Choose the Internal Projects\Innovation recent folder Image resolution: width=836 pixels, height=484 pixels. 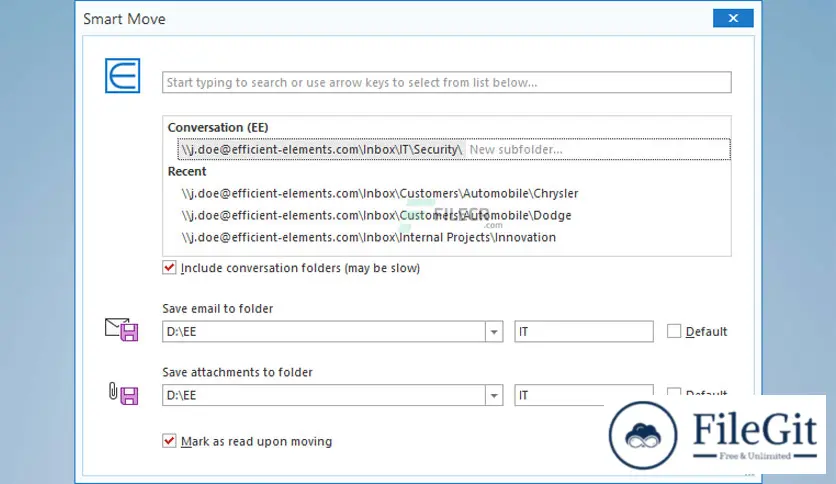pyautogui.click(x=368, y=237)
